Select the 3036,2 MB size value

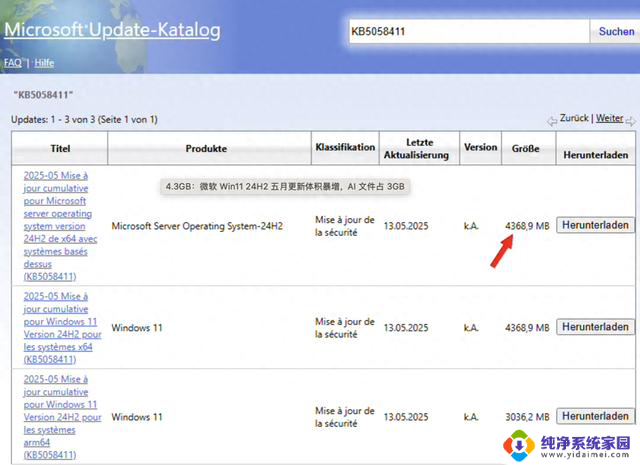click(527, 417)
